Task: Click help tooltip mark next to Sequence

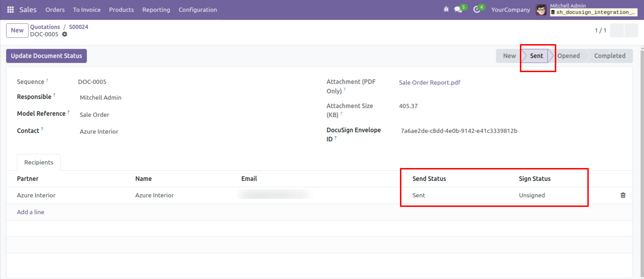Action: click(x=47, y=80)
